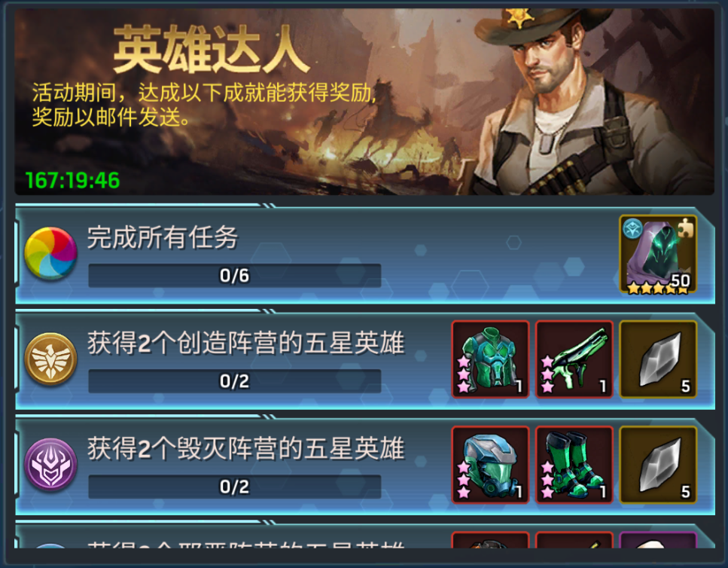Inspect the green armor chest reward
Viewport: 728px width, 568px height.
[491, 359]
